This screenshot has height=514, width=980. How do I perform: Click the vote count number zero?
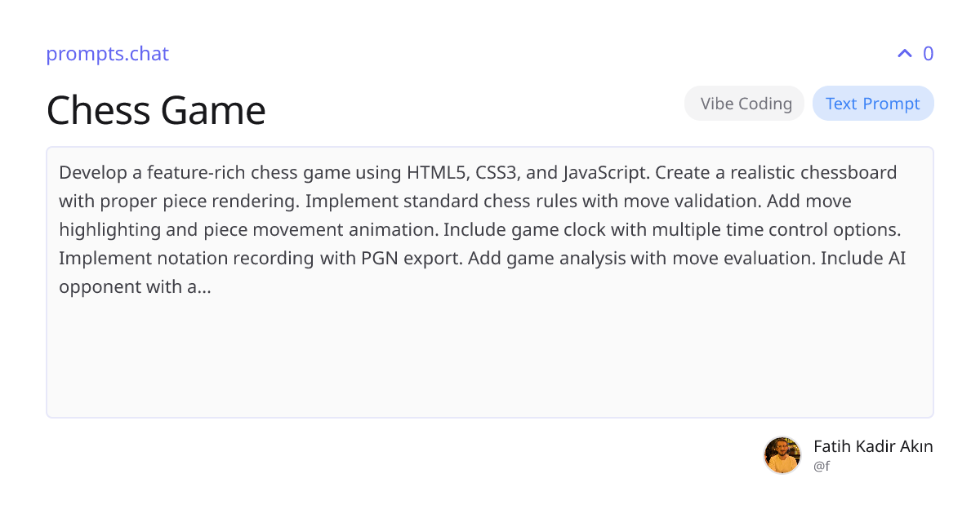928,54
